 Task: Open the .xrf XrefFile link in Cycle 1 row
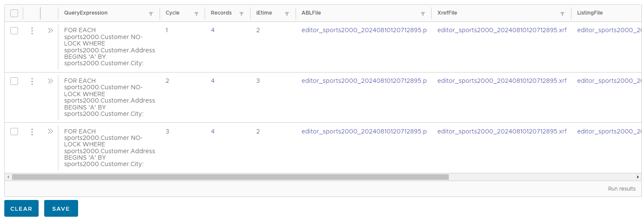502,30
